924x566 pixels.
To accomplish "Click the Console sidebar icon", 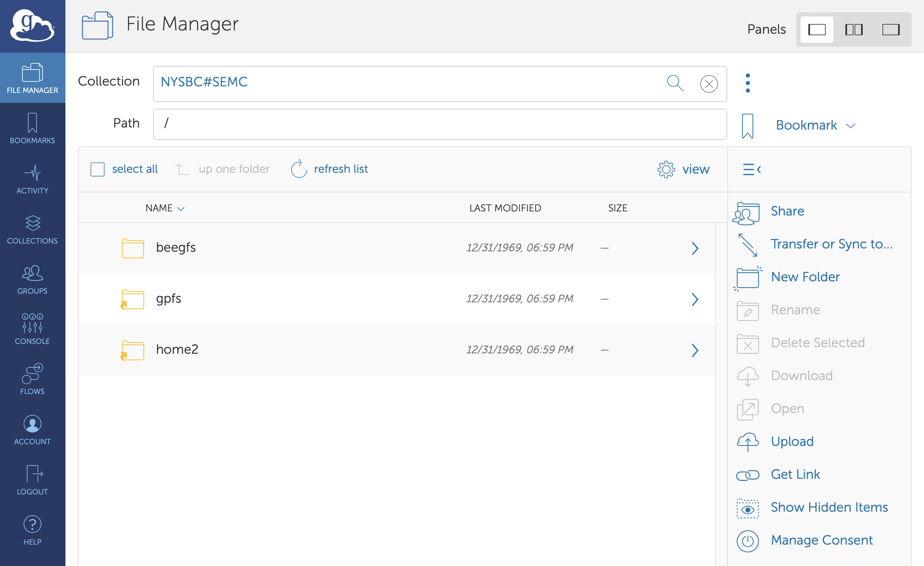I will tap(32, 329).
